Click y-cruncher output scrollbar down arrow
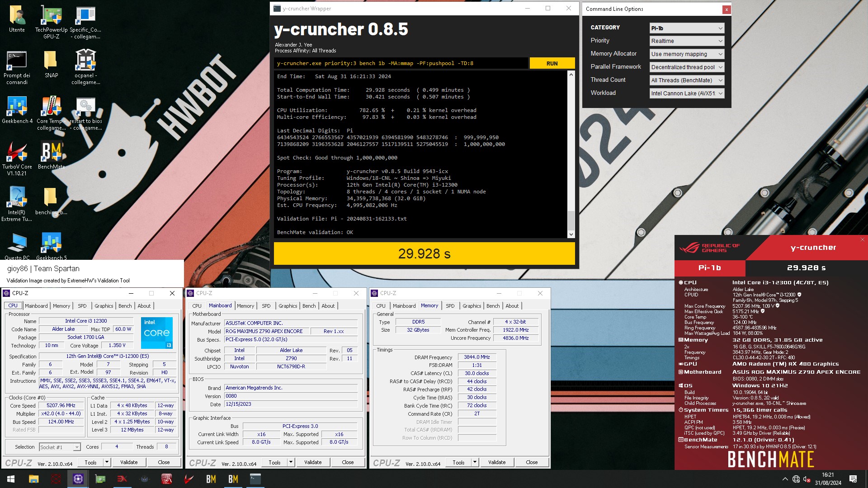This screenshot has height=488, width=868. click(571, 234)
